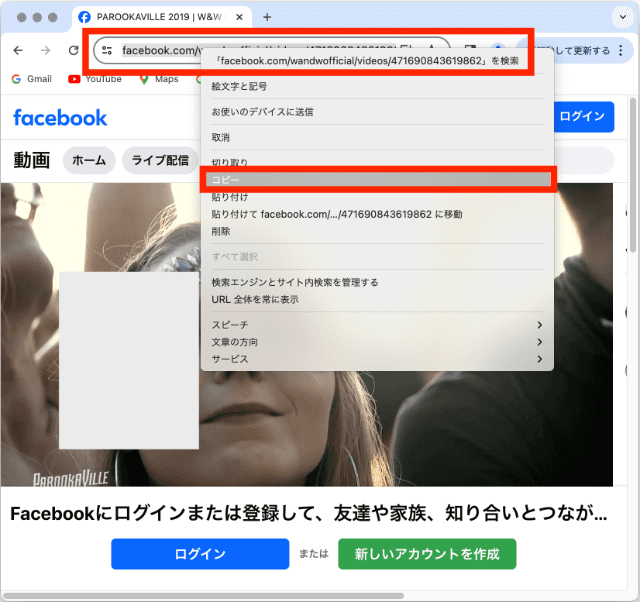Choose URL 全体を常に表示 item

pyautogui.click(x=377, y=300)
